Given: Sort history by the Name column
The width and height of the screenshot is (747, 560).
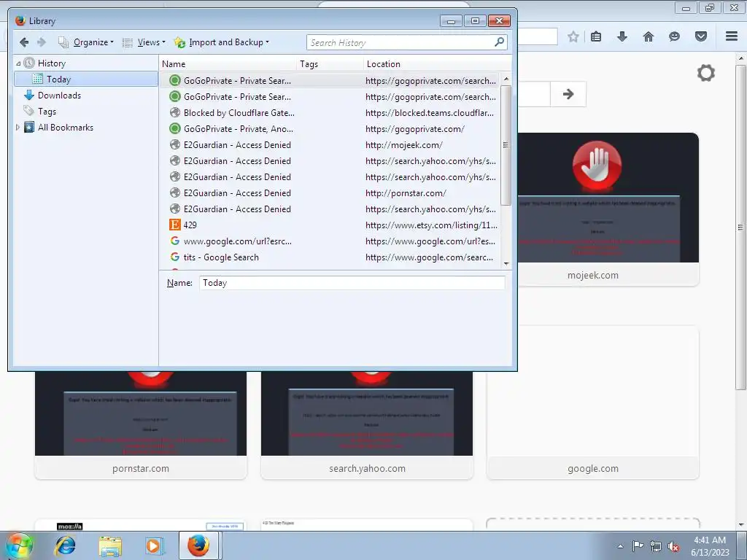Looking at the screenshot, I should pos(228,64).
